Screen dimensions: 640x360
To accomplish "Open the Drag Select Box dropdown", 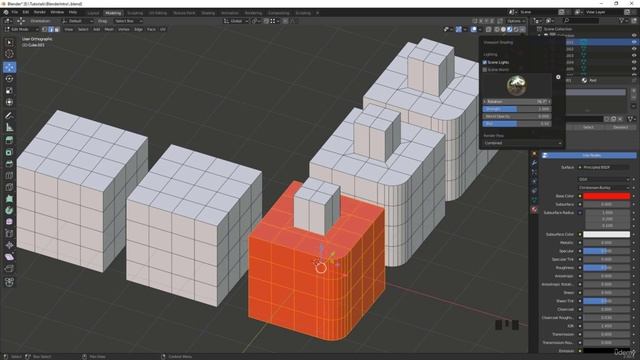I will [128, 21].
